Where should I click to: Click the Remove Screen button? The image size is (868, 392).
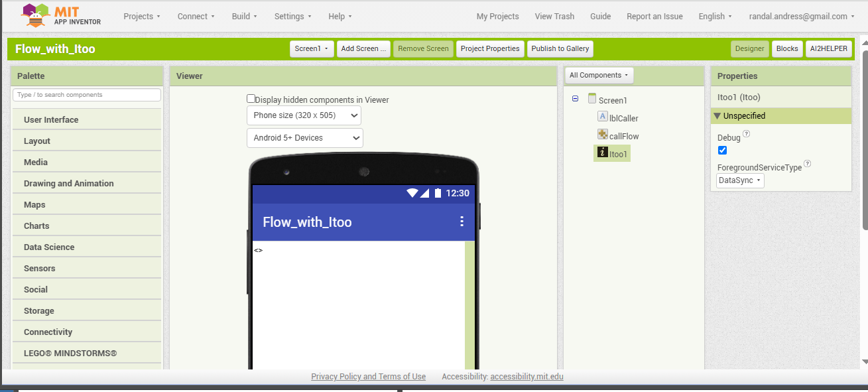(x=423, y=48)
